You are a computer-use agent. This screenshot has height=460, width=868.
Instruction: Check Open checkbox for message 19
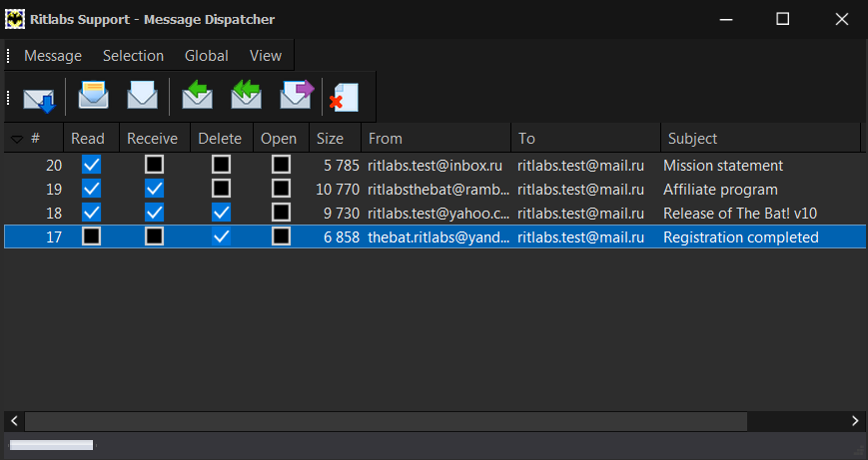(x=282, y=189)
